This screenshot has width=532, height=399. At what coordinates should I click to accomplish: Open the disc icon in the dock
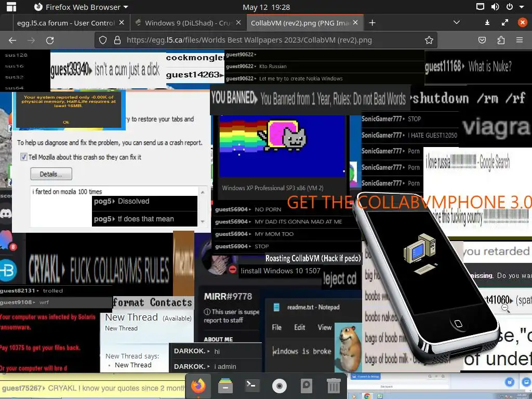click(279, 386)
